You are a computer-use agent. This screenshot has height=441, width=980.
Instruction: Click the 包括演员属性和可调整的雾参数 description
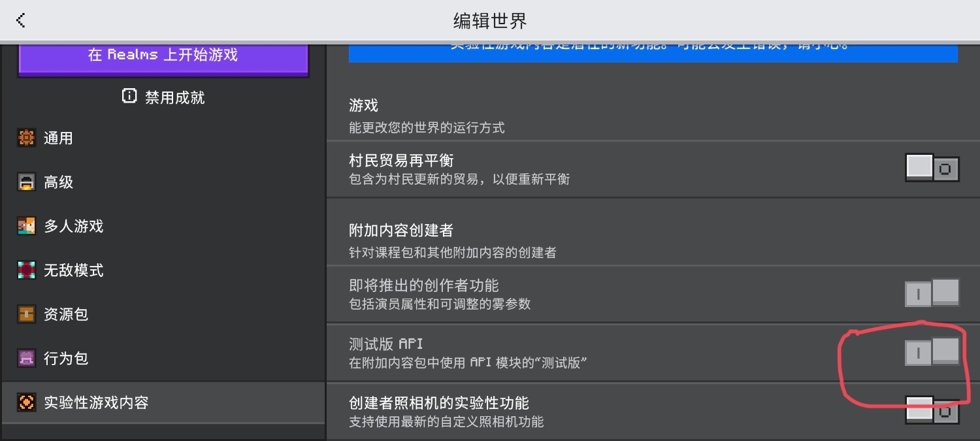click(440, 304)
